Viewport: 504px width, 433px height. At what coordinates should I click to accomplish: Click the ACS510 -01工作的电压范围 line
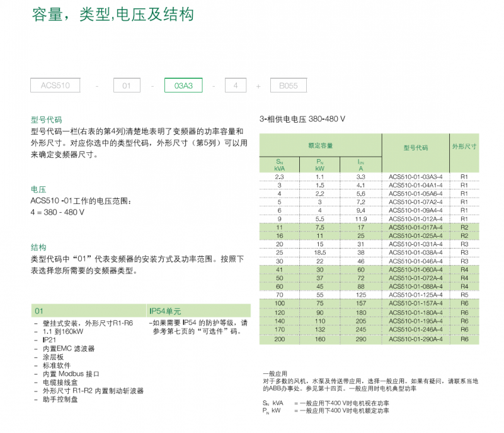[81, 201]
